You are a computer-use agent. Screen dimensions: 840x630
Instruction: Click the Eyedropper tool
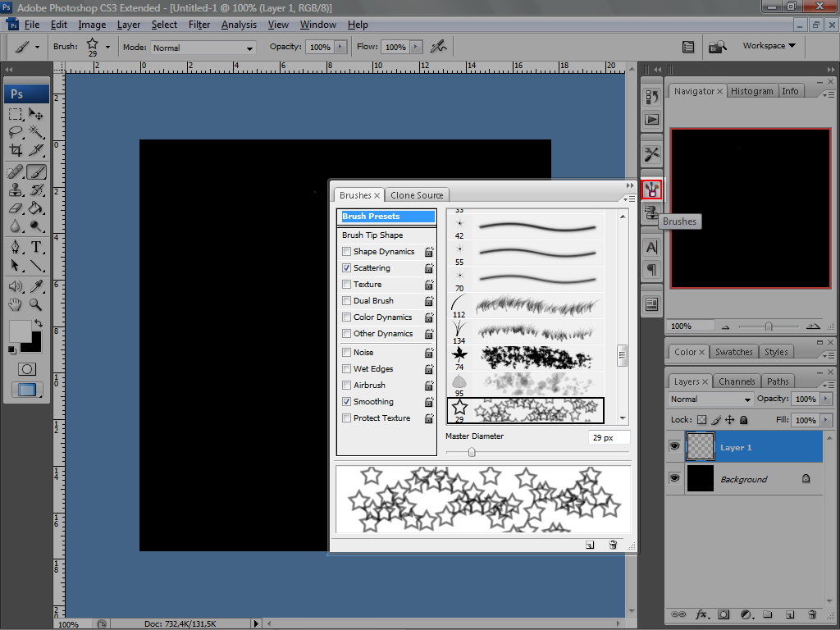coord(36,286)
